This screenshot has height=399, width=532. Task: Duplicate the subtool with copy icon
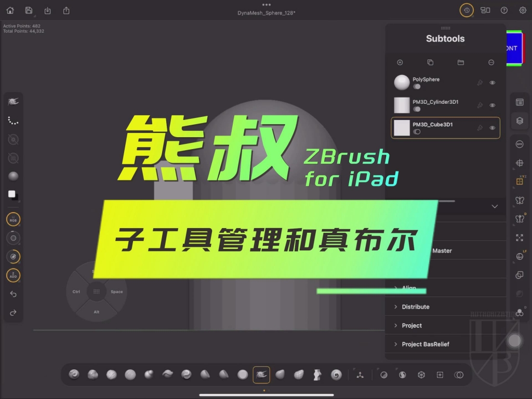[430, 62]
